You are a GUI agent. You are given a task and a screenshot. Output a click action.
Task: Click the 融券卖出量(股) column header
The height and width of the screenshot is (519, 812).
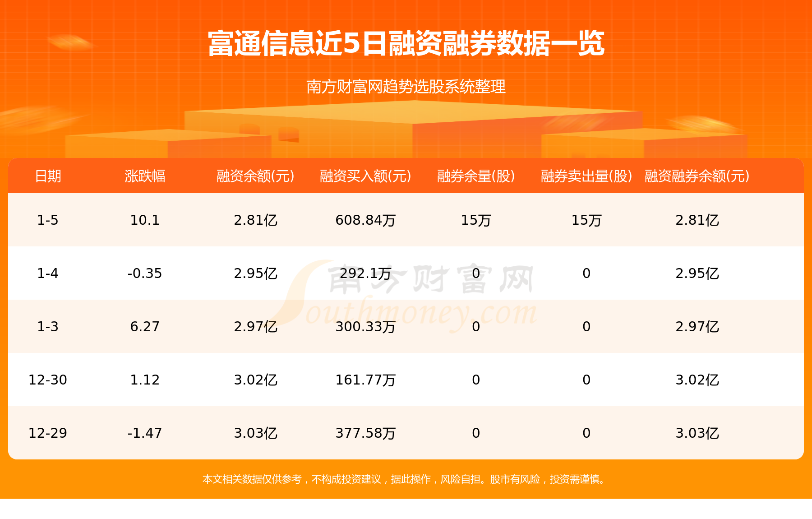click(586, 176)
